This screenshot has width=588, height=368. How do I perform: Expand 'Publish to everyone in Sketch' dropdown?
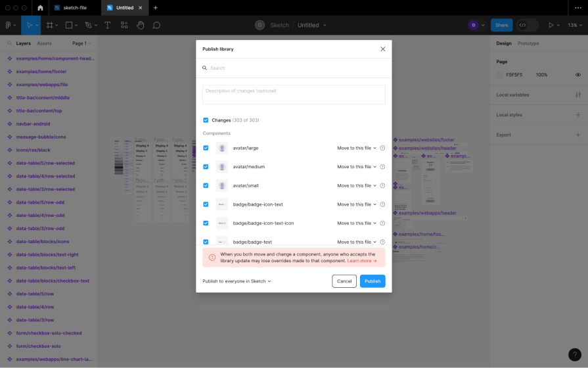[237, 281]
